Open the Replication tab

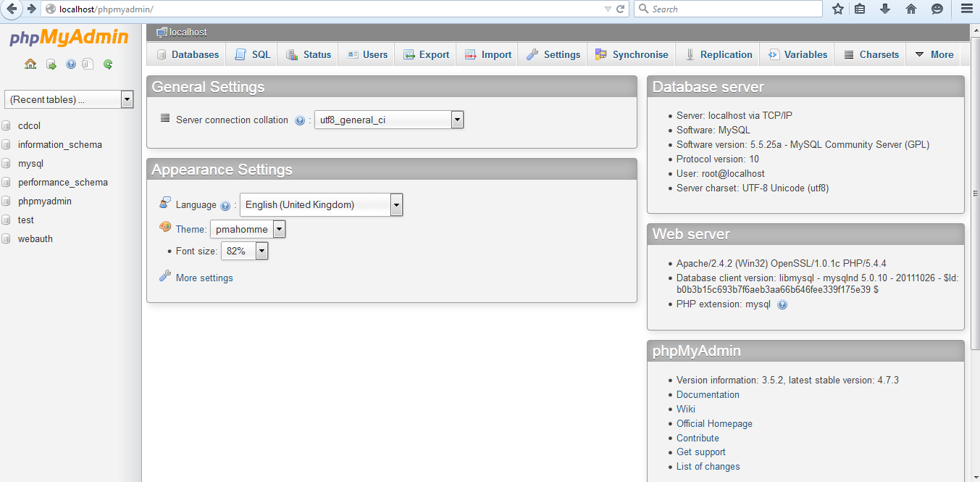(x=719, y=54)
